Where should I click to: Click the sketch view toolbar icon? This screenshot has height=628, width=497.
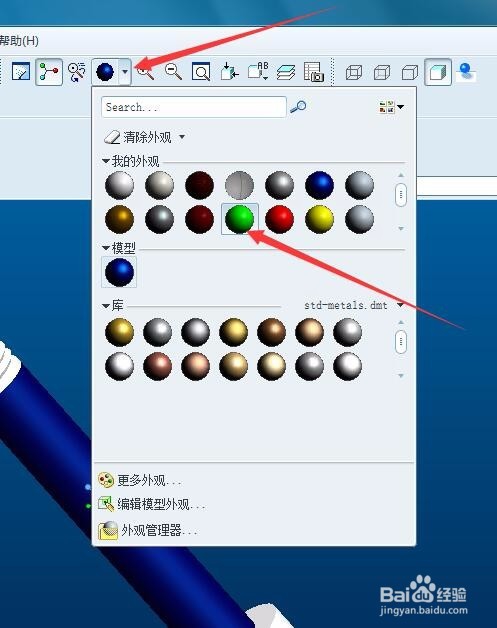point(21,72)
